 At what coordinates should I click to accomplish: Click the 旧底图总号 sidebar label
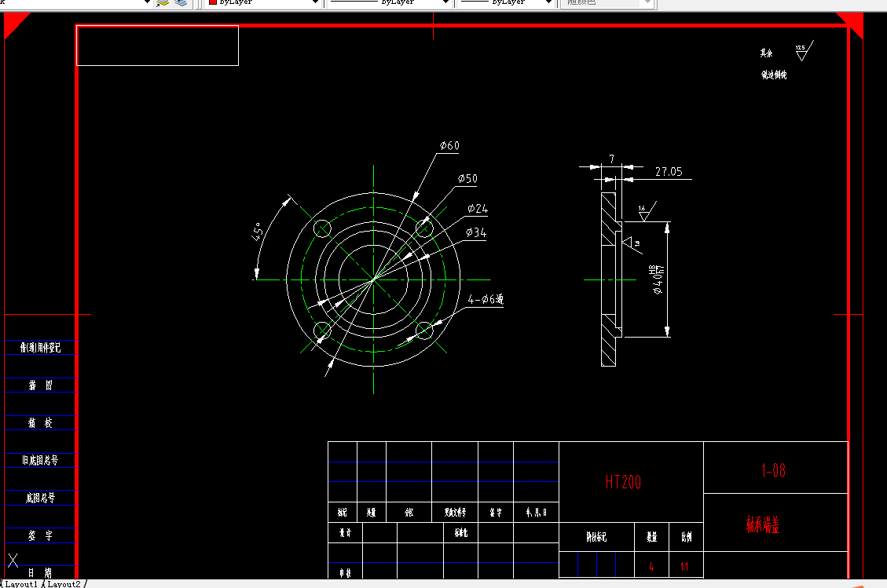40,460
